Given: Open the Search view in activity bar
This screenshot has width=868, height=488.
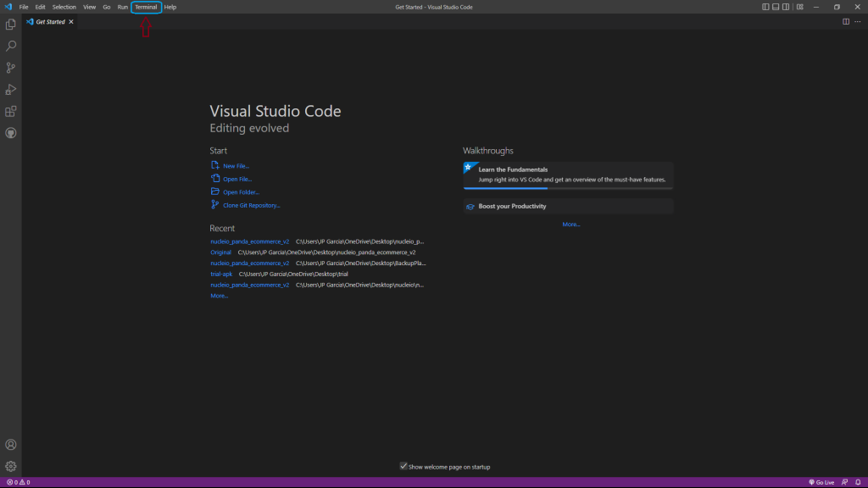Looking at the screenshot, I should 10,46.
